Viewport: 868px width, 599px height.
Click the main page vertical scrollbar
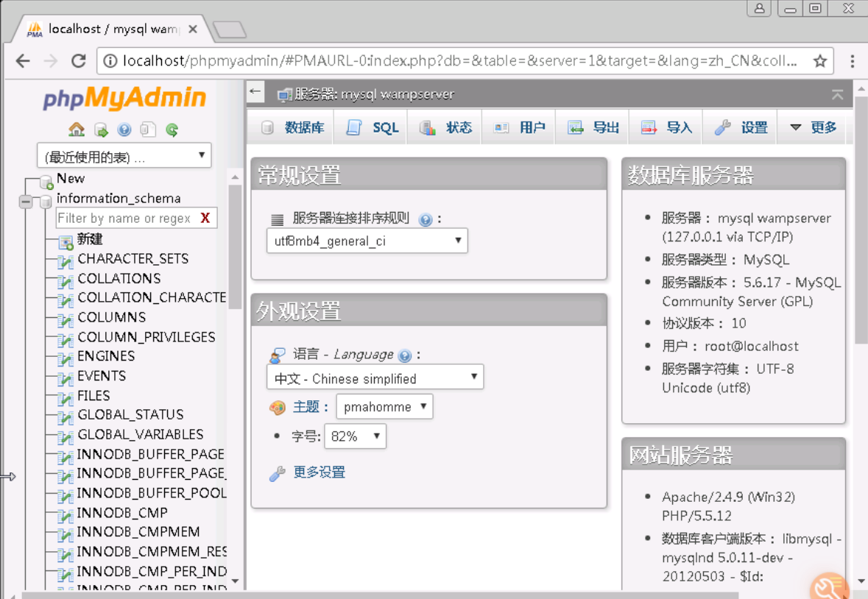[861, 220]
